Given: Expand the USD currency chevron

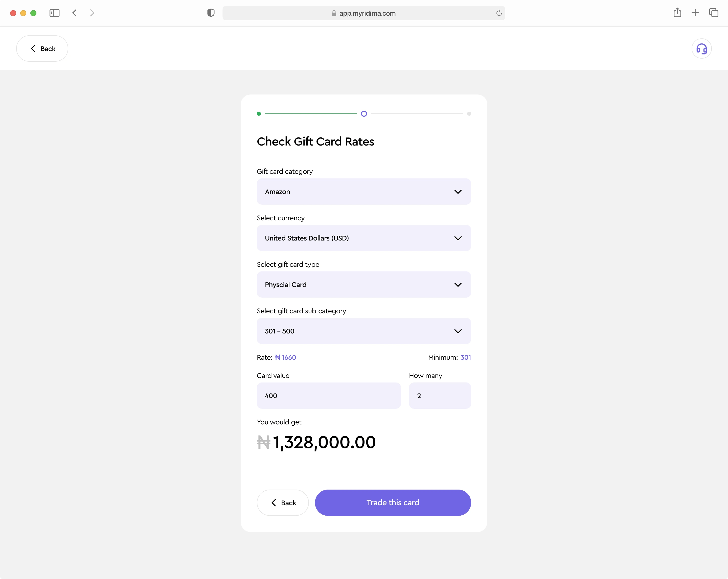Looking at the screenshot, I should point(458,238).
